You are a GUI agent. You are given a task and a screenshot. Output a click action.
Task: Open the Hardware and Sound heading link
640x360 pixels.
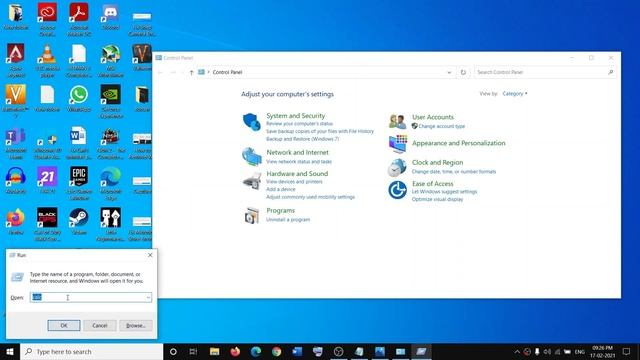click(x=297, y=173)
